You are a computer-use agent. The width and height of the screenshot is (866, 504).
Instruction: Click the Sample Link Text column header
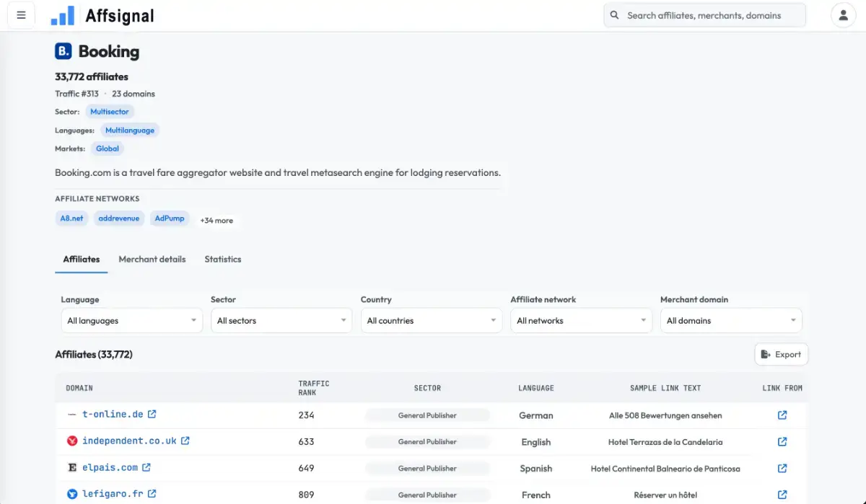(x=665, y=388)
